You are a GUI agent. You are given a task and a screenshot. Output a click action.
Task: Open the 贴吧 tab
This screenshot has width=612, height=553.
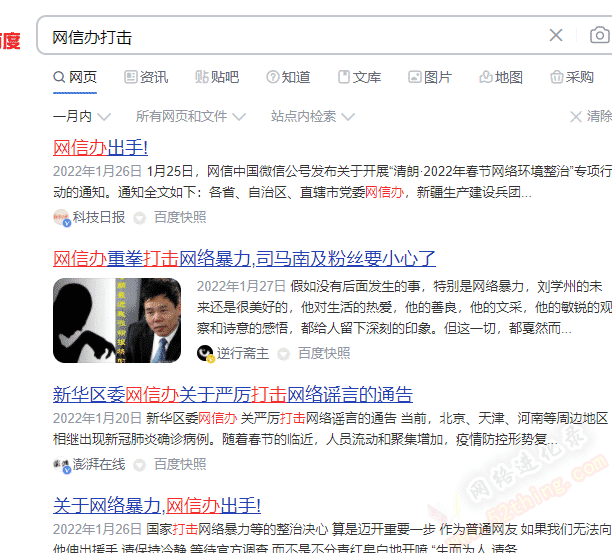[x=217, y=77]
